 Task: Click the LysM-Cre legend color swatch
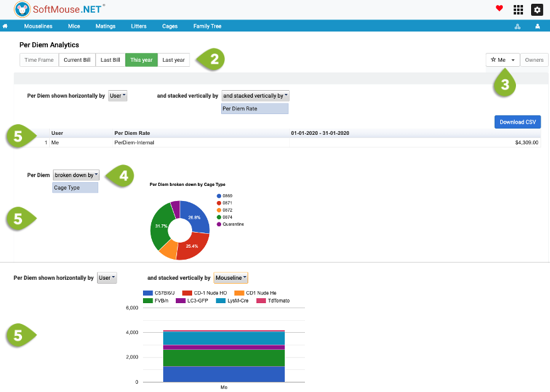click(x=221, y=301)
